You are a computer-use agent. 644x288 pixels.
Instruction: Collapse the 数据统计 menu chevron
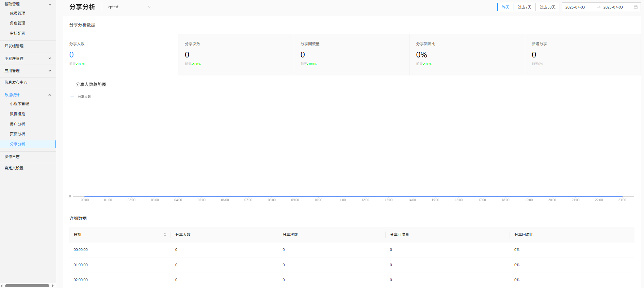[x=50, y=95]
